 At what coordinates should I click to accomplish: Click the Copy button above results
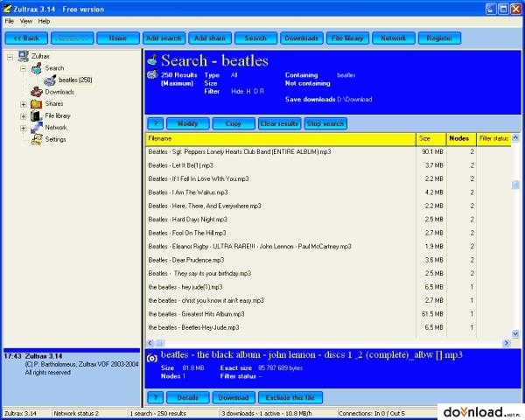234,123
